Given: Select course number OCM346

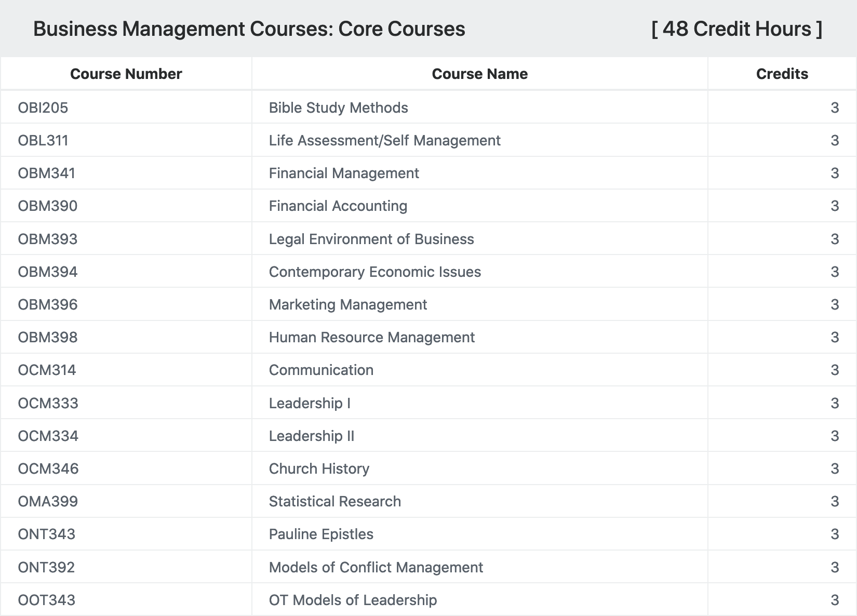Looking at the screenshot, I should pos(48,468).
